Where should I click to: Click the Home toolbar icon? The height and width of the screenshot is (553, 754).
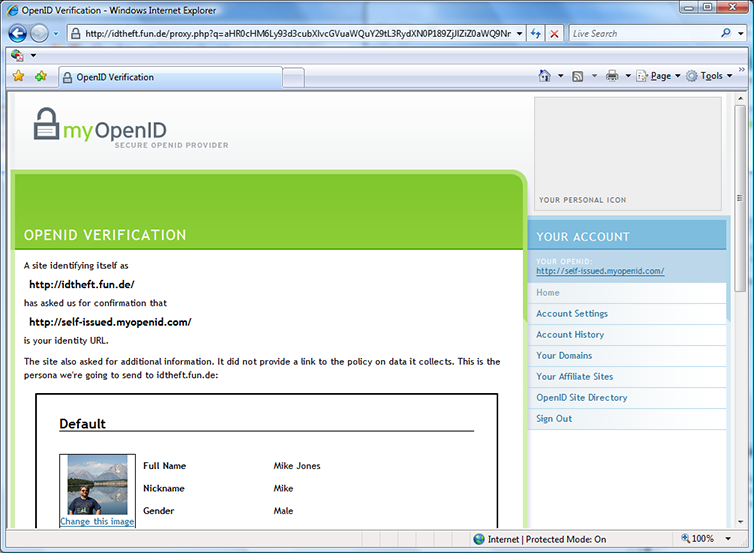pyautogui.click(x=545, y=76)
